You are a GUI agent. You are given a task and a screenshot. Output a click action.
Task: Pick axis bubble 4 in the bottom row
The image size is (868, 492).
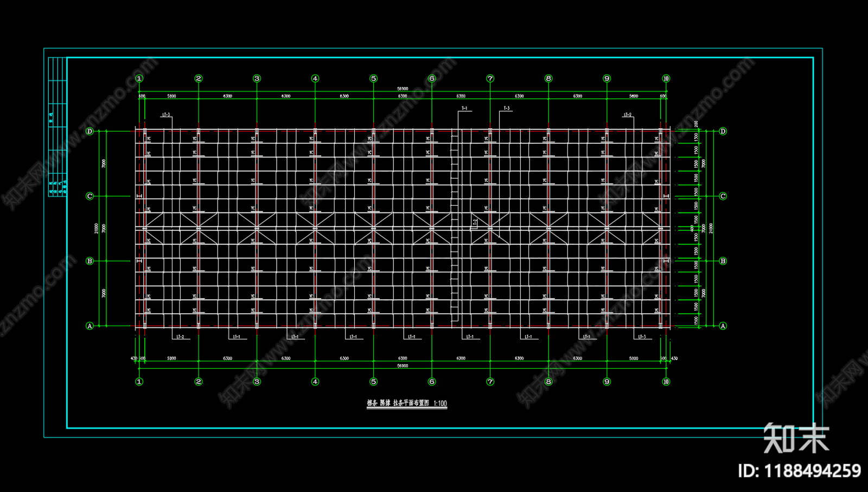click(x=315, y=382)
